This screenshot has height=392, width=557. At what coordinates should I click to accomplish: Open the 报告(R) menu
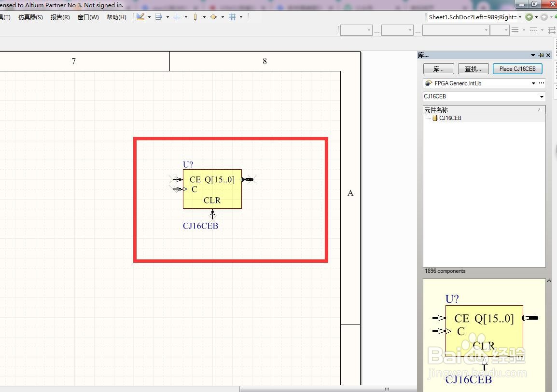60,17
